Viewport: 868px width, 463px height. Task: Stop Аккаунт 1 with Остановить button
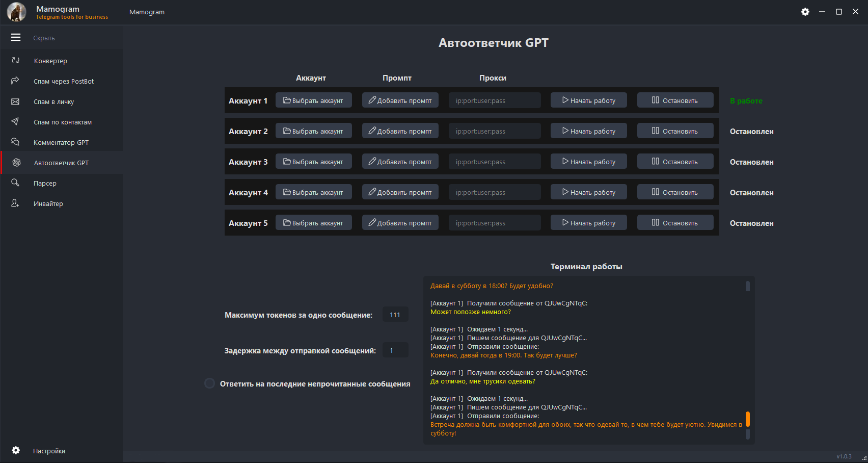click(675, 100)
